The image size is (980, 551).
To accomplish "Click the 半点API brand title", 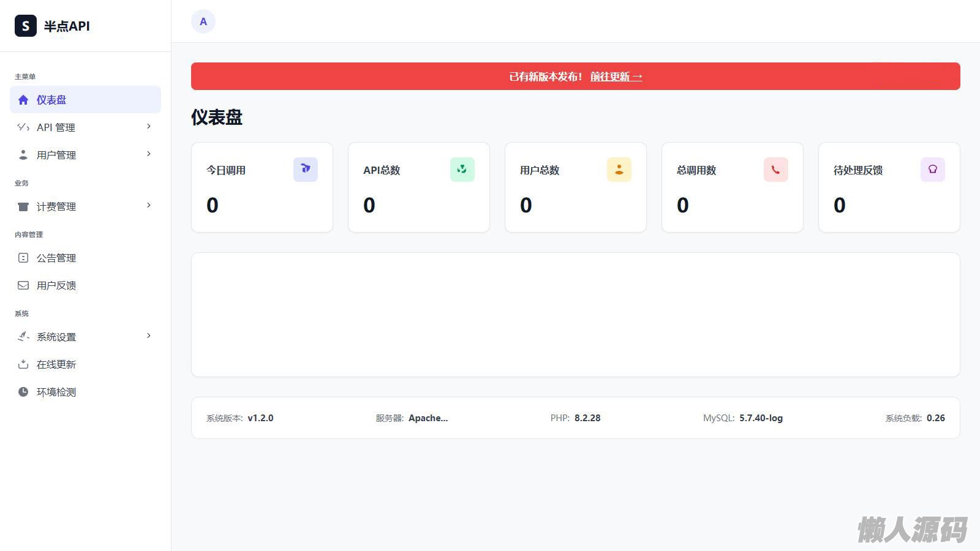I will 67,26.
